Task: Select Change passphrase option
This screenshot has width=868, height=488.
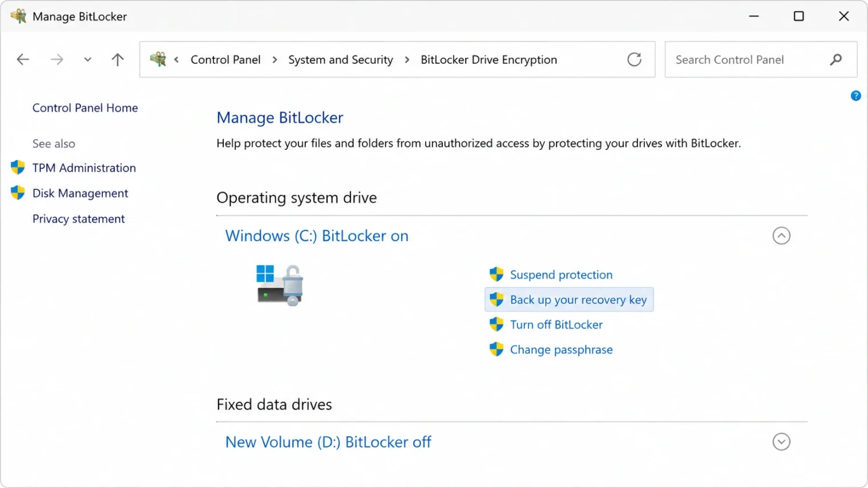Action: 561,349
